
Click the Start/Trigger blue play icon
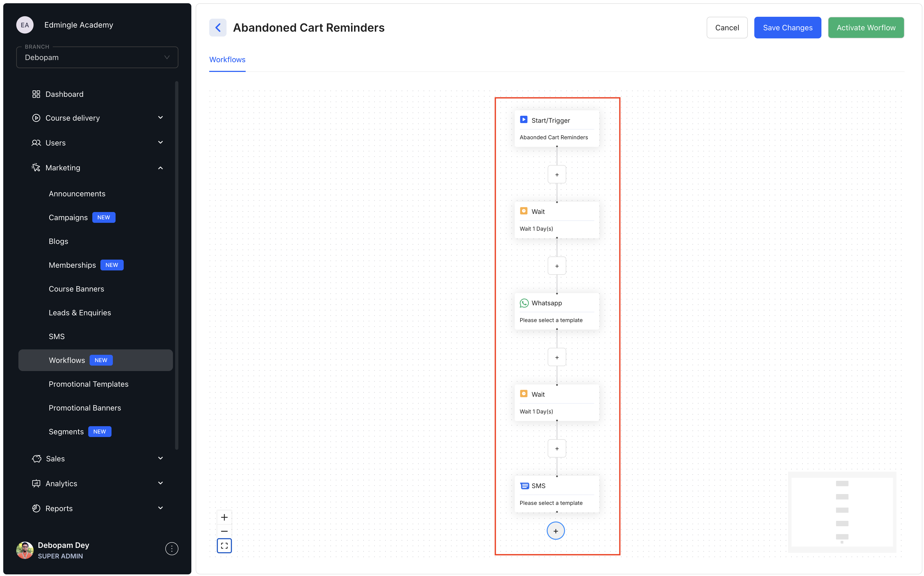524,120
